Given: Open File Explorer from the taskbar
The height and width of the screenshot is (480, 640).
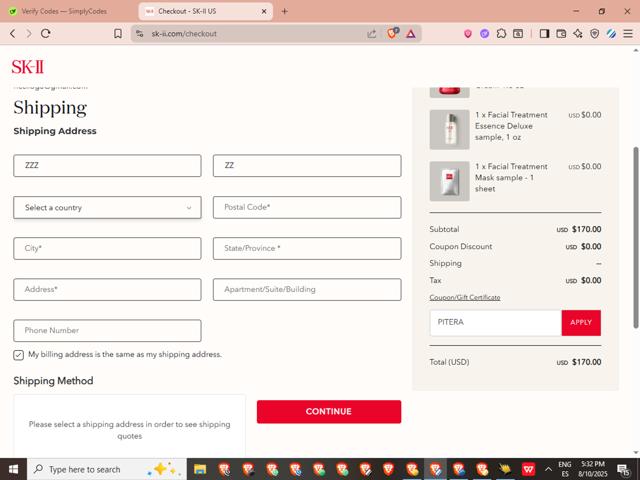Looking at the screenshot, I should pyautogui.click(x=200, y=469).
